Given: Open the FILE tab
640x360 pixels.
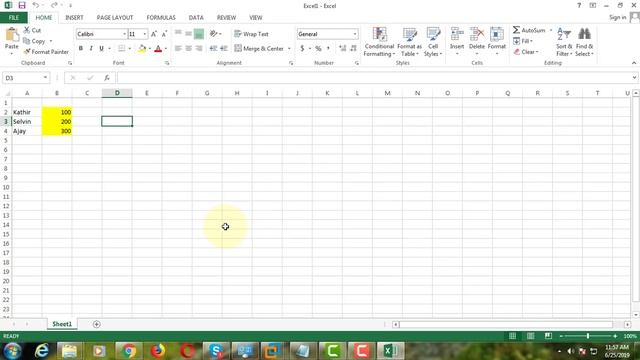Looking at the screenshot, I should click(14, 18).
